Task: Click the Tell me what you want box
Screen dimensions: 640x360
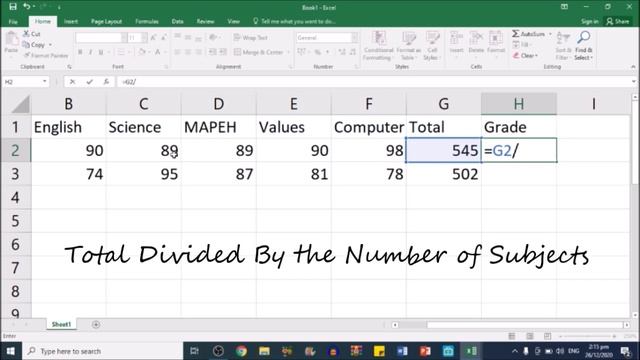Action: [294, 21]
